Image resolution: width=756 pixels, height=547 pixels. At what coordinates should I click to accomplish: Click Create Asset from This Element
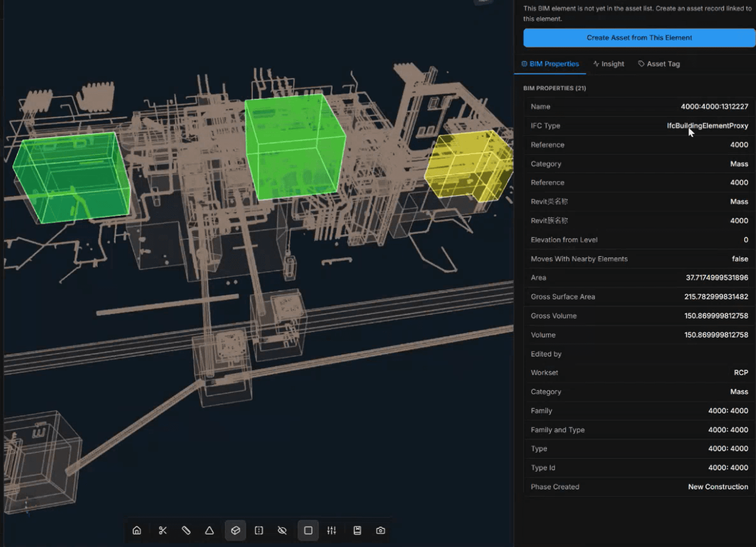[x=639, y=38]
